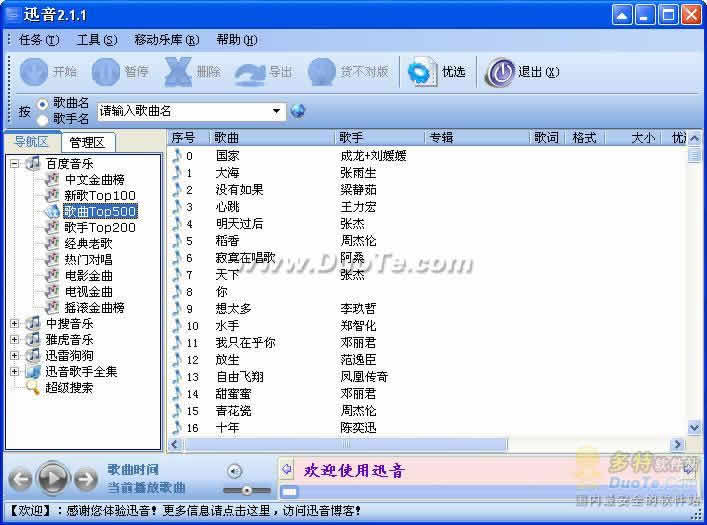Sort by the 歌手 column header

tap(381, 138)
